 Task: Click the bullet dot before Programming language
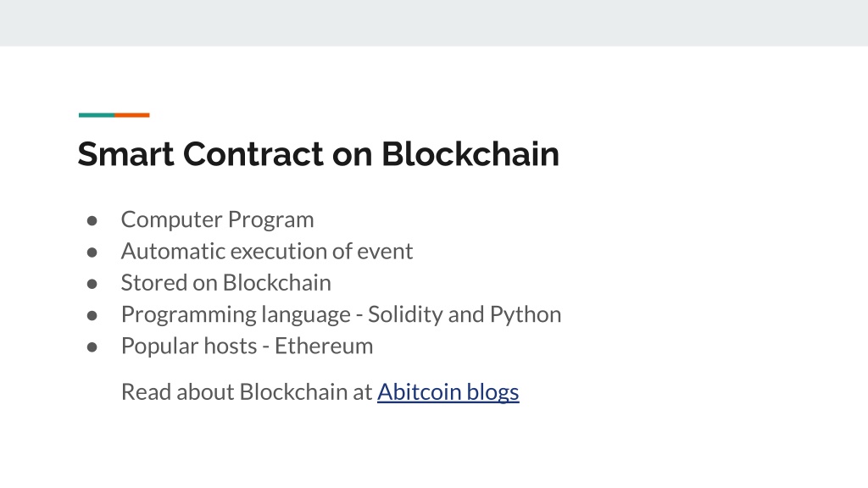pyautogui.click(x=92, y=315)
